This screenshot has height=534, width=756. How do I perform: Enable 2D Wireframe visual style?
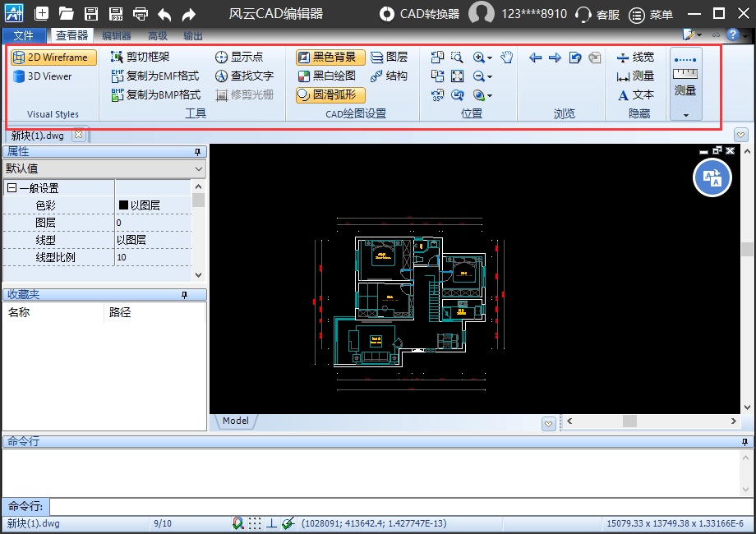(x=54, y=58)
